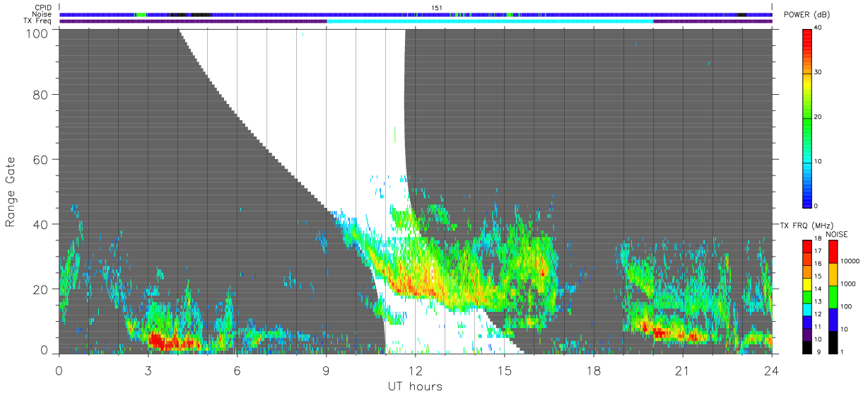This screenshot has width=868, height=401.
Task: Pick the red swatch in NOISE legend
Action: [833, 252]
